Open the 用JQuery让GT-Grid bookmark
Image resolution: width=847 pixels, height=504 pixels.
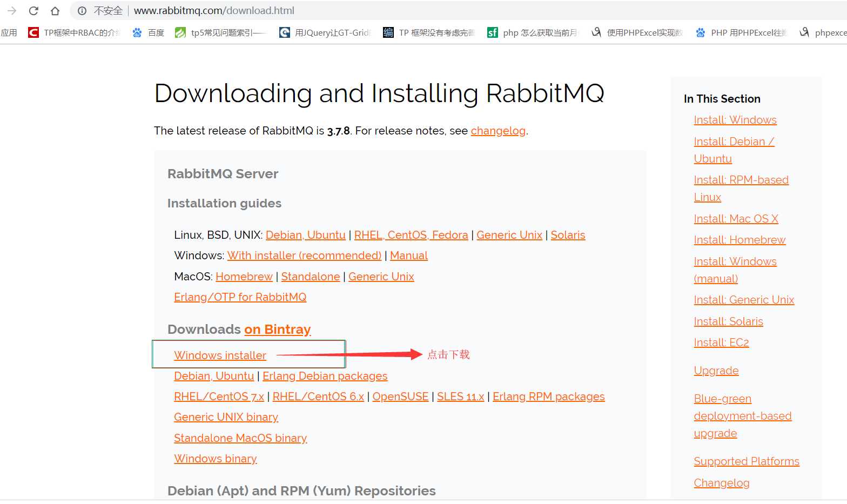pos(325,33)
